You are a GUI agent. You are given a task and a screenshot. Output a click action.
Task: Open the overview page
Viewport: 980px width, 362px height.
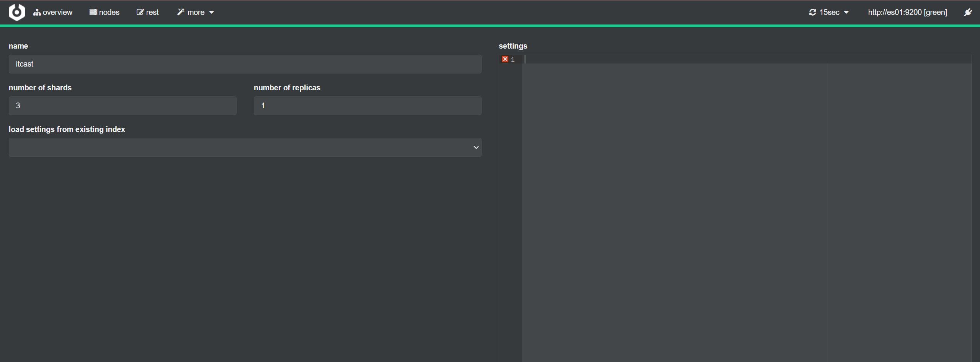coord(53,12)
